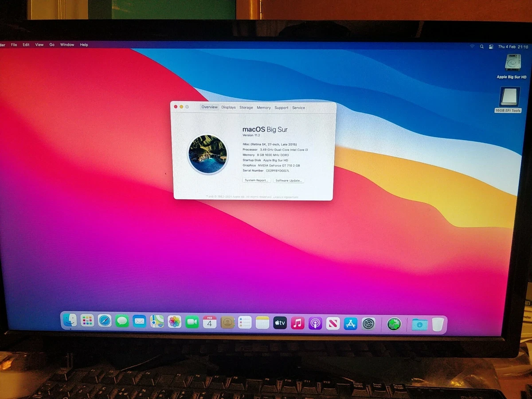Open Finder from the Dock

tap(70, 320)
